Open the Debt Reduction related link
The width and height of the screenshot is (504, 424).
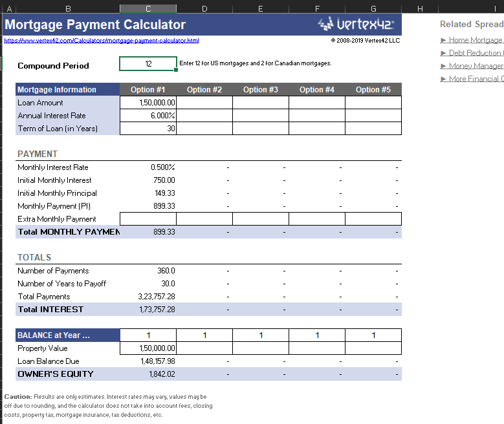[x=472, y=53]
